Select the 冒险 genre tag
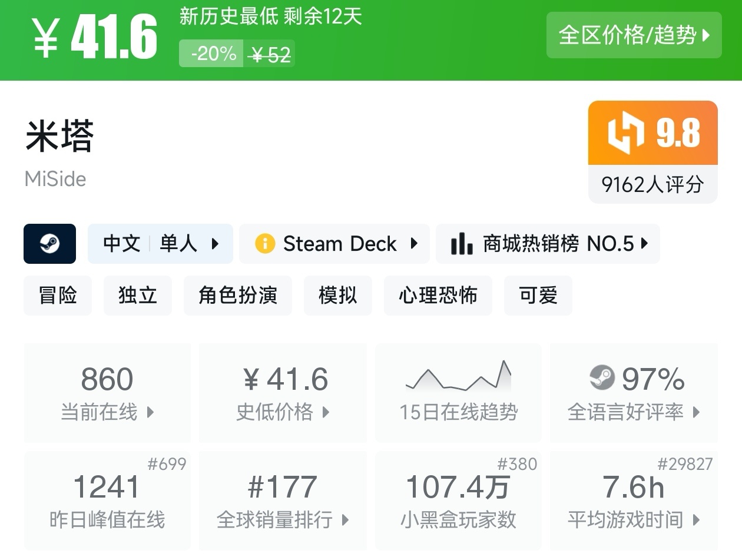 [58, 296]
